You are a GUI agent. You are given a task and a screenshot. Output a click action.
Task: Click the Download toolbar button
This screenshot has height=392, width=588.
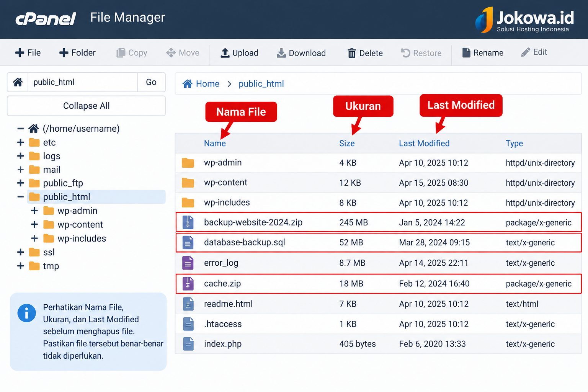(301, 53)
